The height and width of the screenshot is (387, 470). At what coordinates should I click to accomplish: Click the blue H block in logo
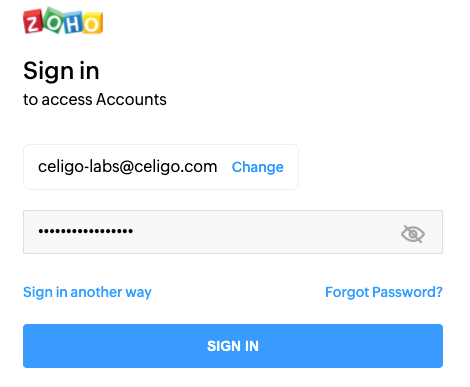tap(73, 22)
